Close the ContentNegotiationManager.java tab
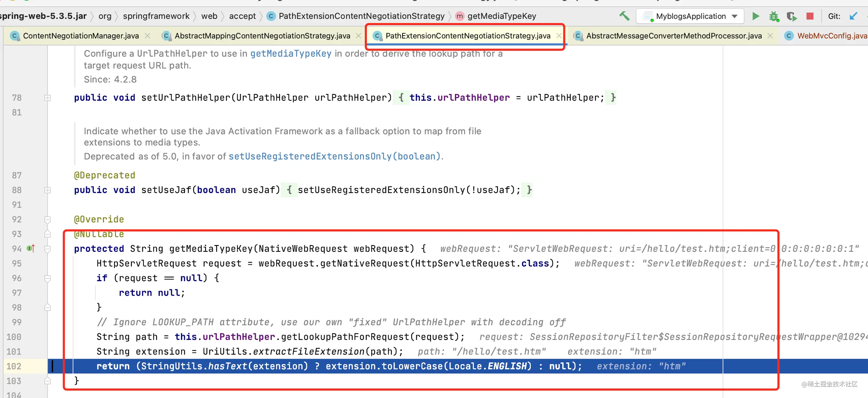Screen dimensions: 868x398 147,36
